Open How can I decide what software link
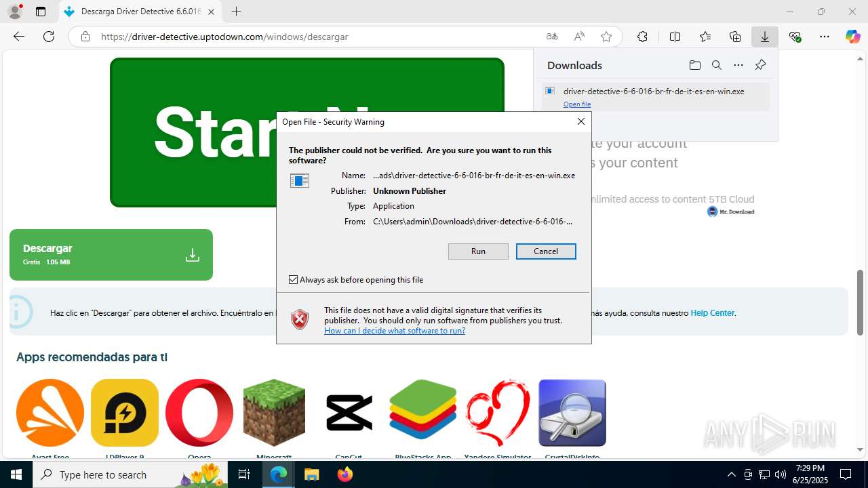This screenshot has width=868, height=488. [395, 331]
